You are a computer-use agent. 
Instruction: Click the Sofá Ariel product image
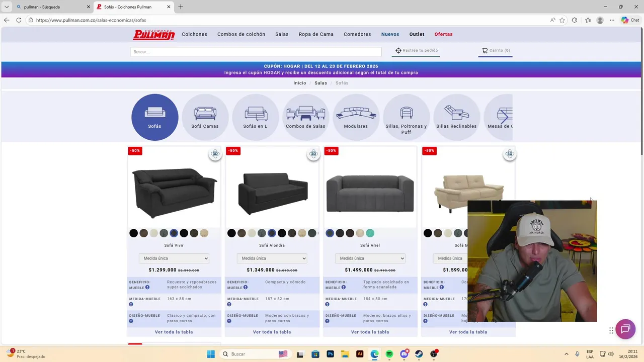[370, 194]
